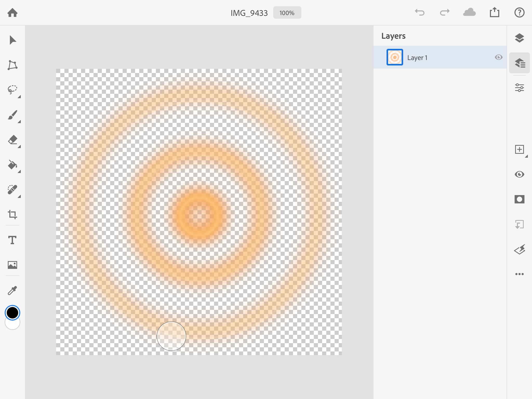Select the Place Photo tool
The width and height of the screenshot is (532, 399).
(x=12, y=265)
